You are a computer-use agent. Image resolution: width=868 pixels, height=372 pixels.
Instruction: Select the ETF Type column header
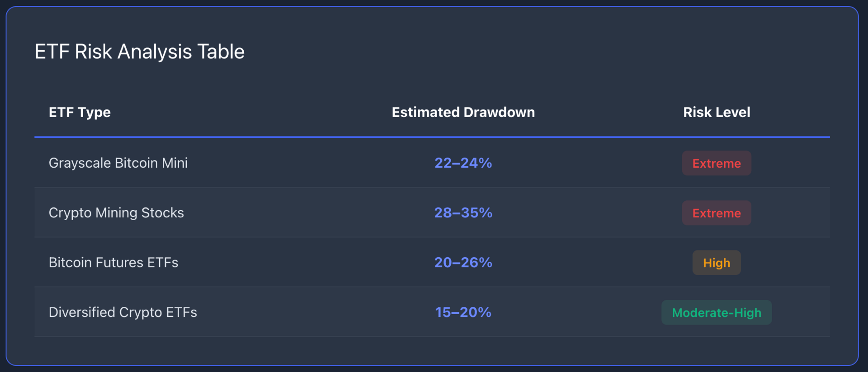point(80,112)
